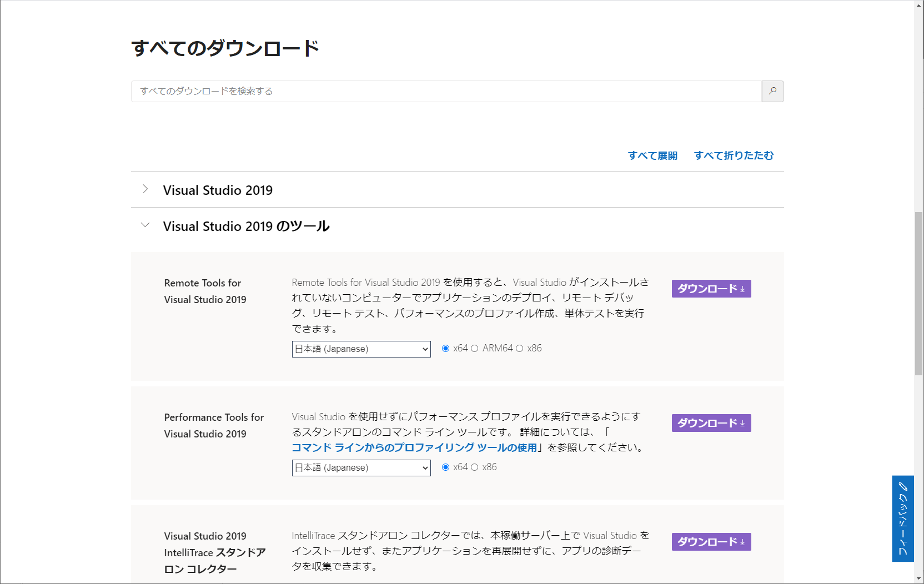Image resolution: width=924 pixels, height=584 pixels.
Task: Click the ダウンロード button for Performance Tools
Action: (711, 423)
